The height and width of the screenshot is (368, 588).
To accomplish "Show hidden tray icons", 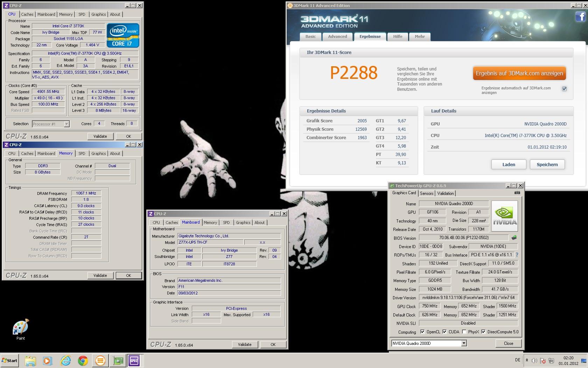I will [x=527, y=360].
